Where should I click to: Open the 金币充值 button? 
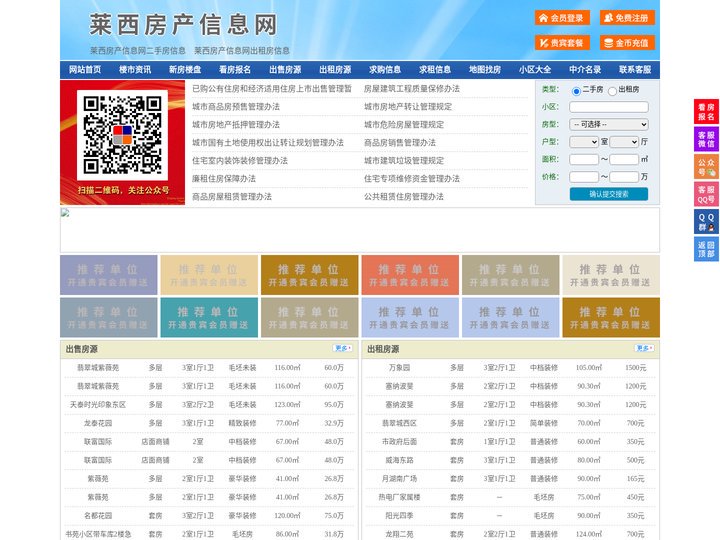[627, 43]
